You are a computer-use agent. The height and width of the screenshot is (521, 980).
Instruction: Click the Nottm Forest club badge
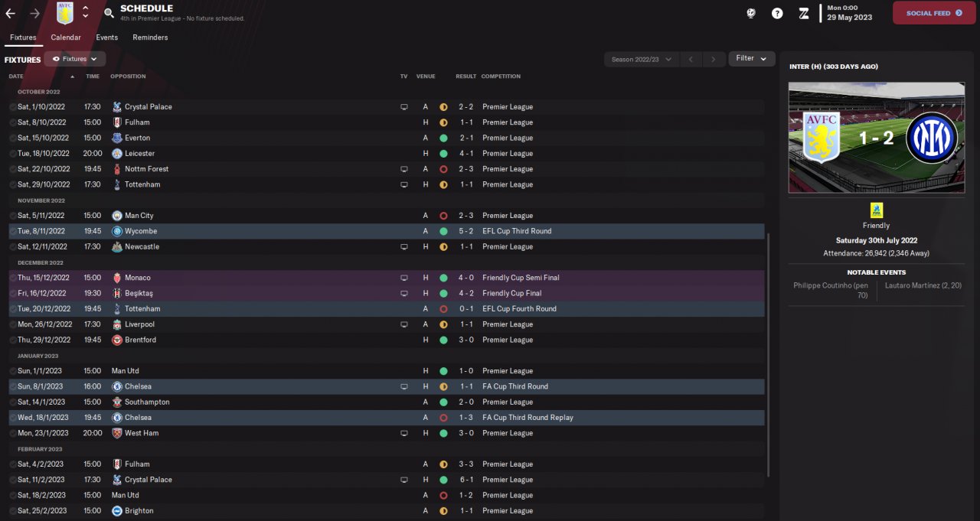(x=117, y=169)
